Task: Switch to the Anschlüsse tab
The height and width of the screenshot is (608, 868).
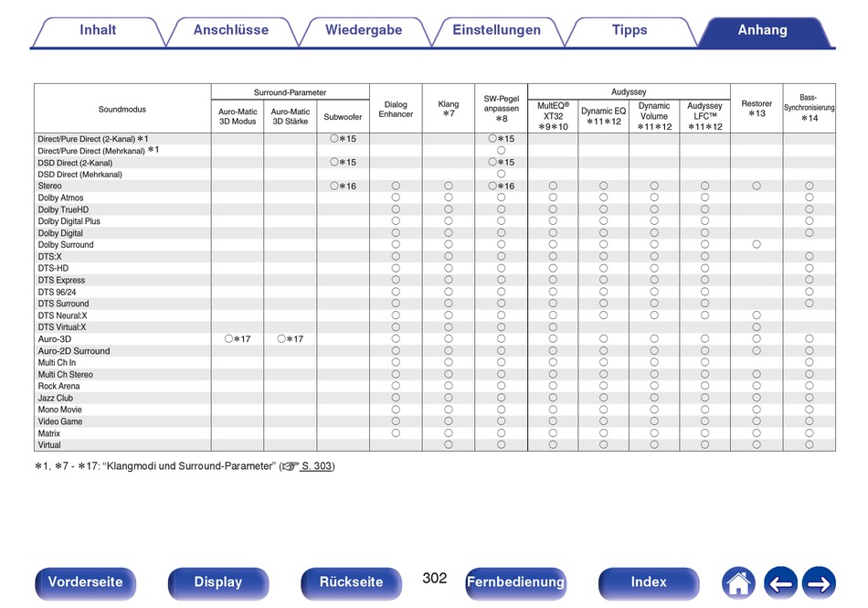Action: point(231,30)
